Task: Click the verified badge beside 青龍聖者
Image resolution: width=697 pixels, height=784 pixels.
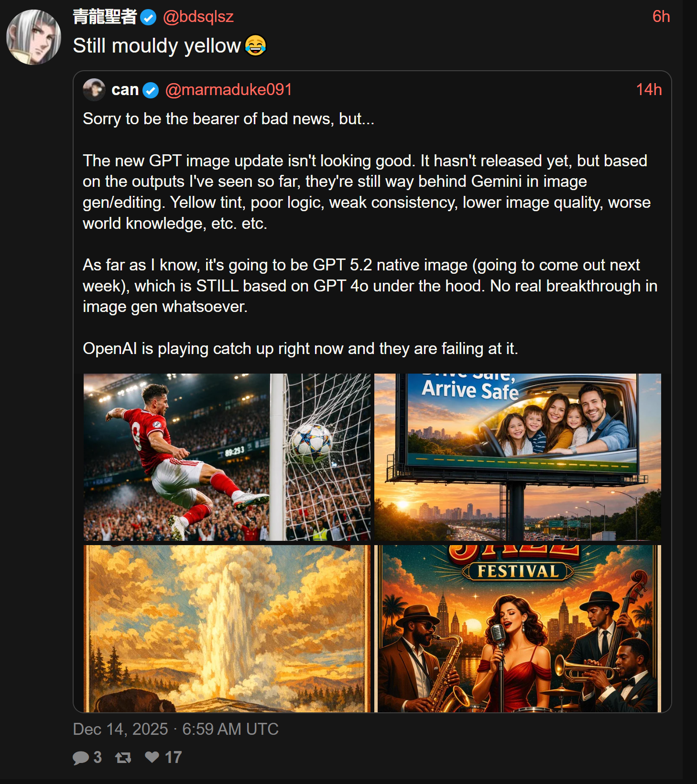Action: coord(149,18)
